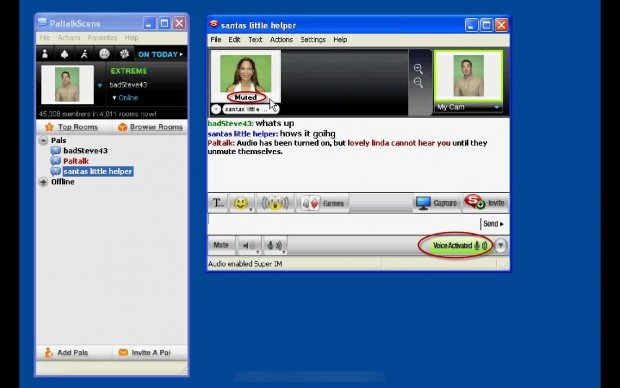Click the EXTREME label in PaltalkScene
620x388 pixels.
click(x=129, y=71)
